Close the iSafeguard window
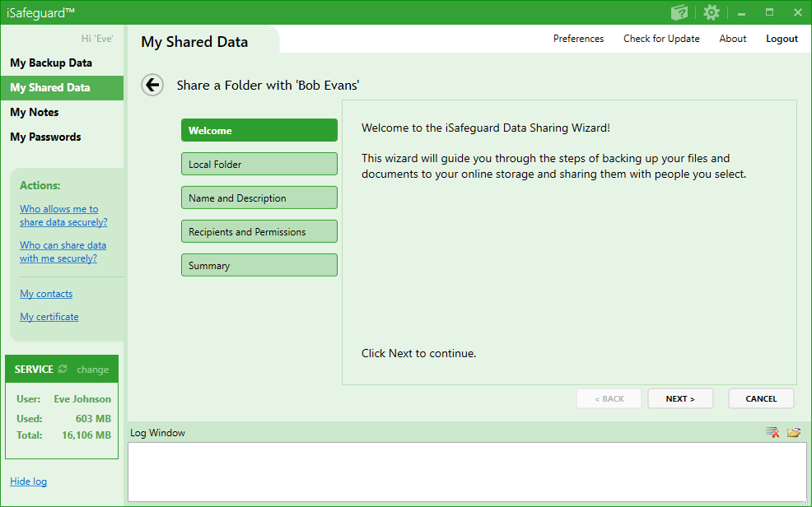 pos(797,12)
